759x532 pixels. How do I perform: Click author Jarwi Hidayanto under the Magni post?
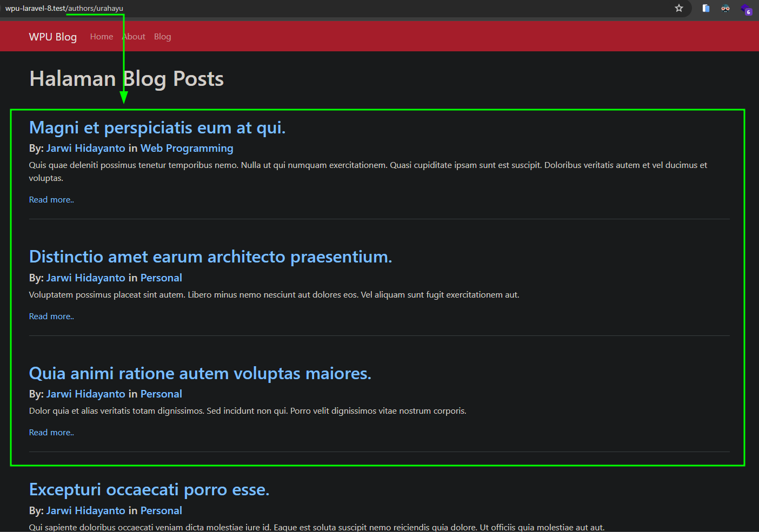pos(85,149)
